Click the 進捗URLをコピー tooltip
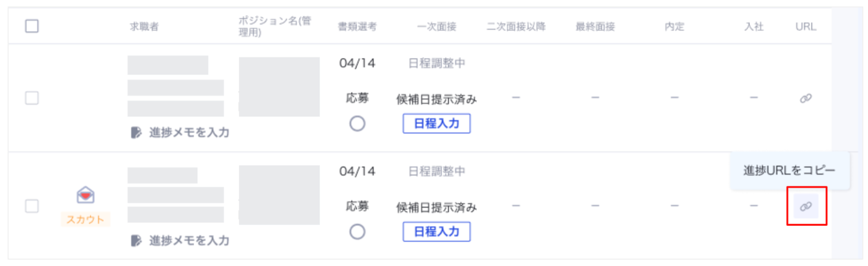This screenshot has width=868, height=266. tap(789, 171)
